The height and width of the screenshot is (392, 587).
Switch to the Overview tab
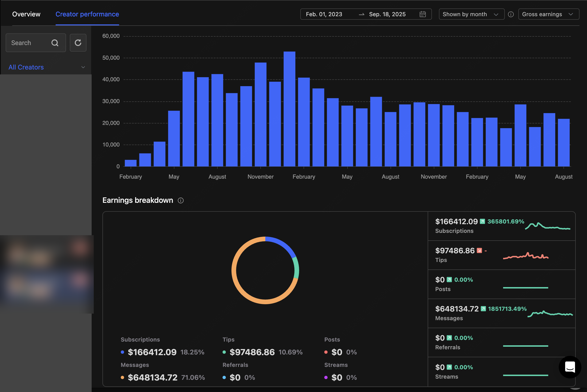pyautogui.click(x=26, y=14)
